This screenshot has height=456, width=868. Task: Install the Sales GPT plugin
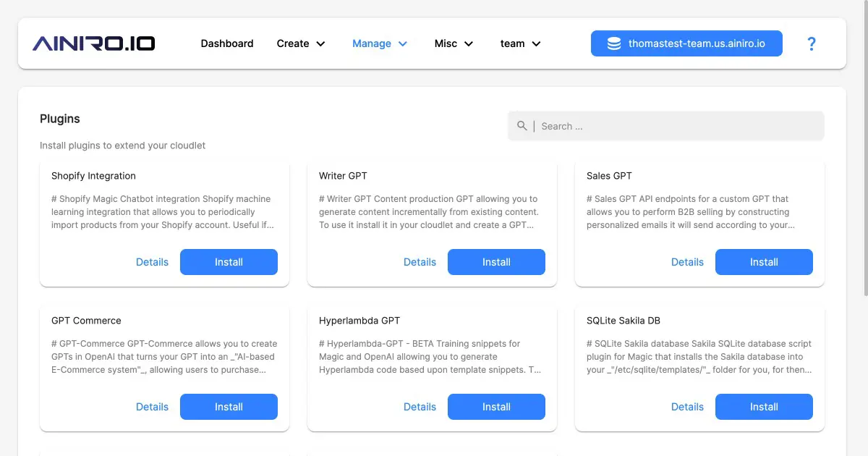click(764, 262)
